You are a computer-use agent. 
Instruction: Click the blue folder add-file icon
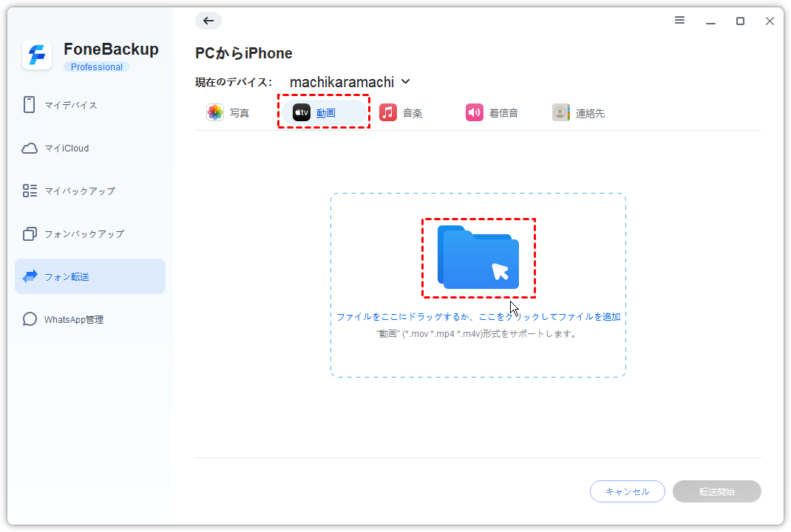click(x=478, y=257)
